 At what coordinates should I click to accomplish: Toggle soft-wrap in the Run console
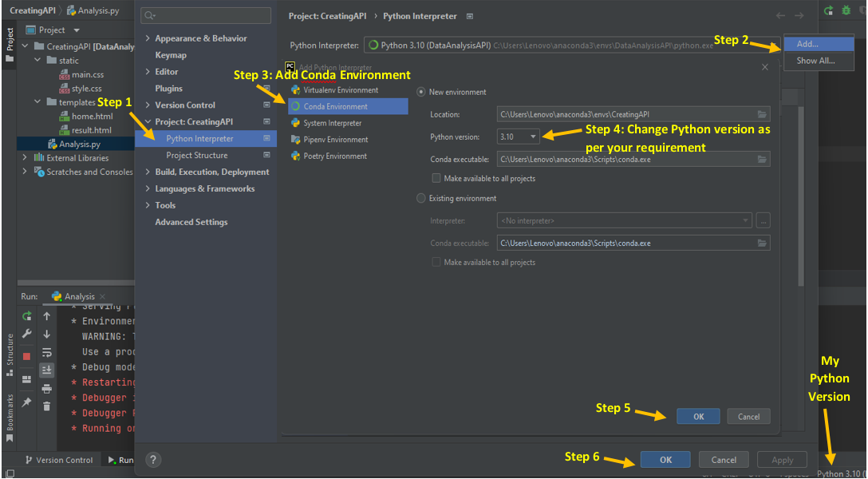(47, 352)
